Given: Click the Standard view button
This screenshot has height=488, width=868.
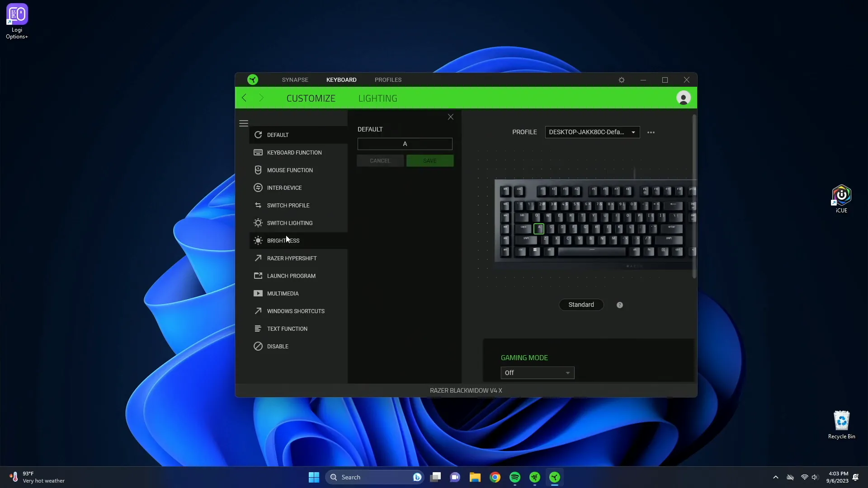Looking at the screenshot, I should [x=581, y=305].
